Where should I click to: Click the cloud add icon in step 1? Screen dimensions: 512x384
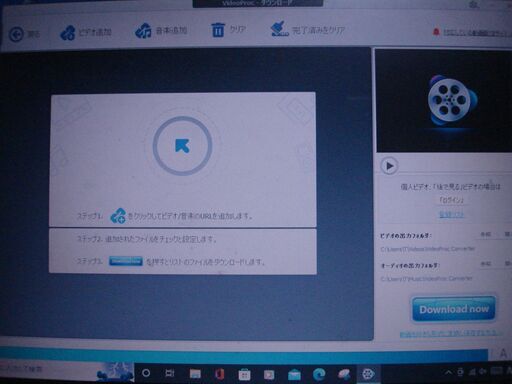pos(118,216)
